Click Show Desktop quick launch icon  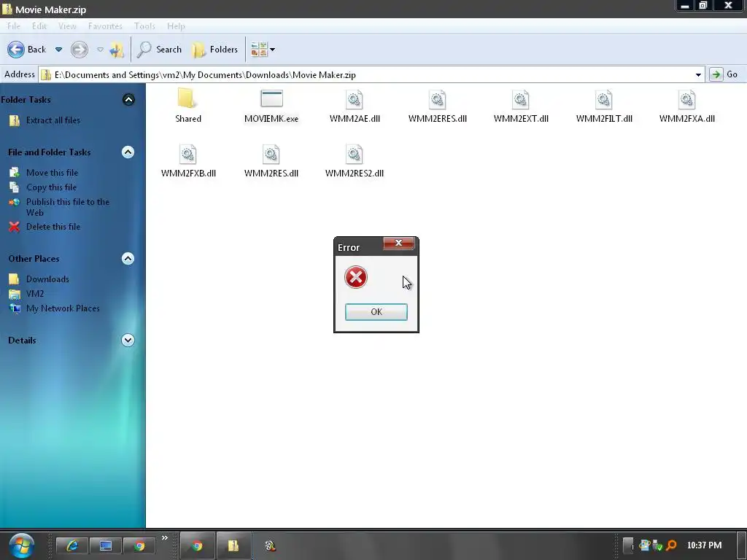(105, 545)
